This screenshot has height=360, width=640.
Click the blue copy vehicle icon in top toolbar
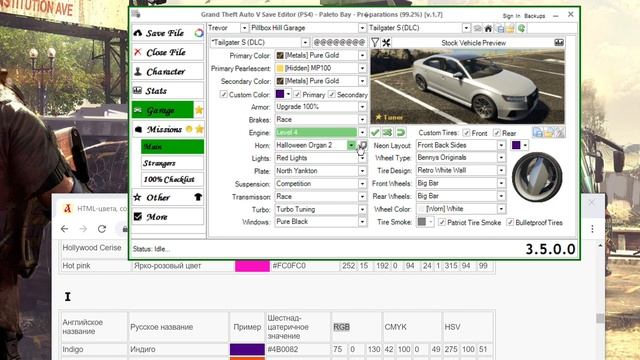point(500,28)
